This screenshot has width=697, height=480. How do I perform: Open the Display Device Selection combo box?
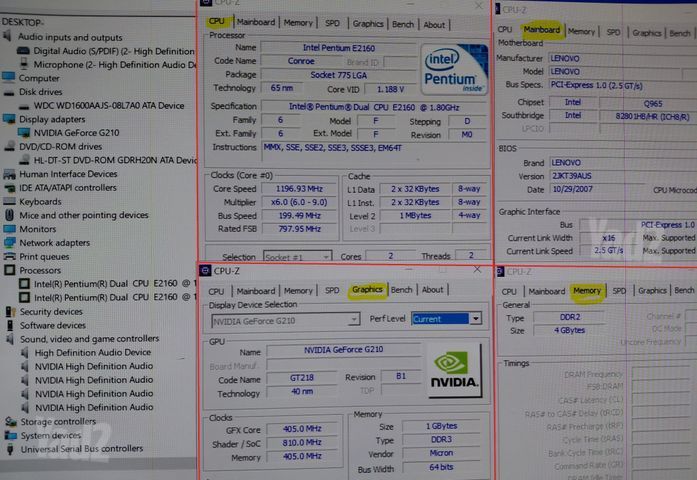pyautogui.click(x=285, y=320)
